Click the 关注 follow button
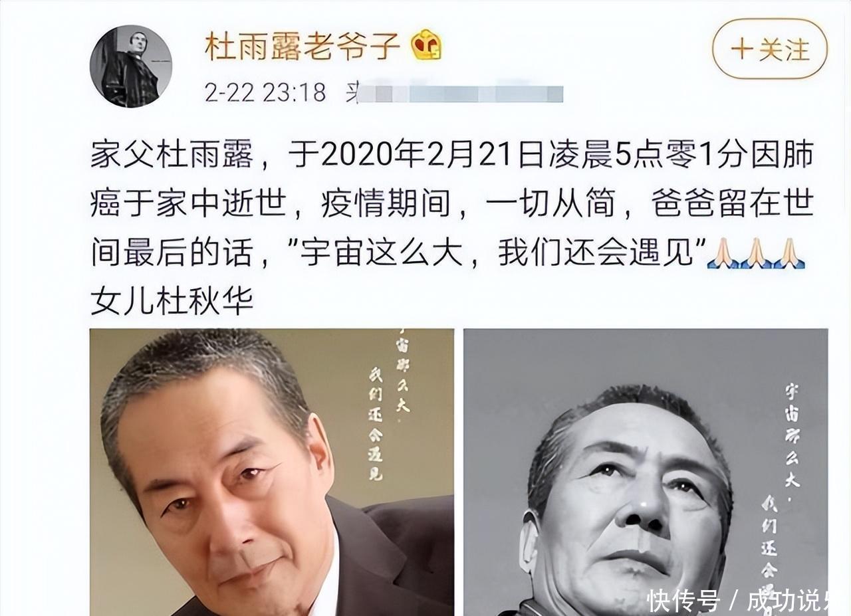Screen dimensions: 851x616 (x=770, y=49)
